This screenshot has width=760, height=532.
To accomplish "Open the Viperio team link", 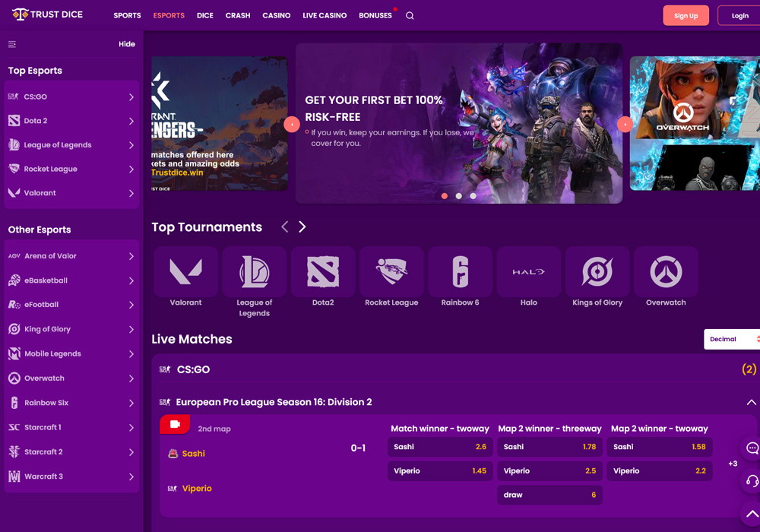I will tap(197, 489).
